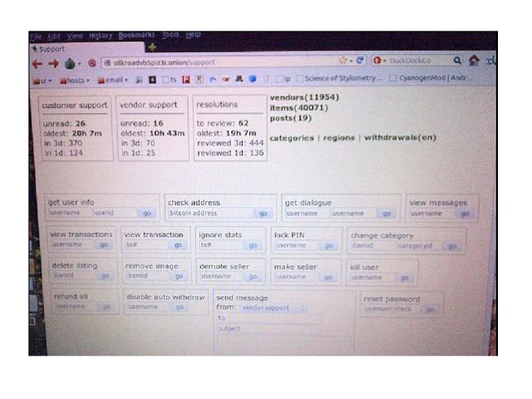This screenshot has height=399, width=532.
Task: Go forward with the red right arrow
Action: coord(53,63)
